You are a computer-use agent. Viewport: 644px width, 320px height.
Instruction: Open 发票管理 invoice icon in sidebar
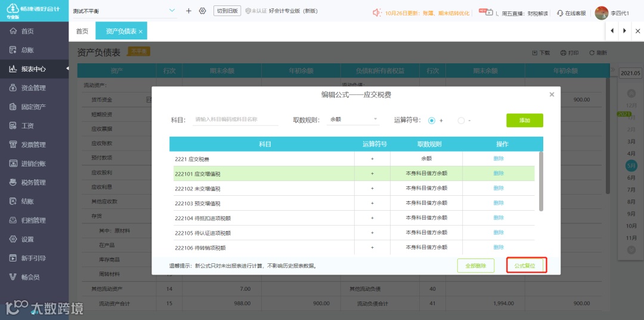coord(13,144)
